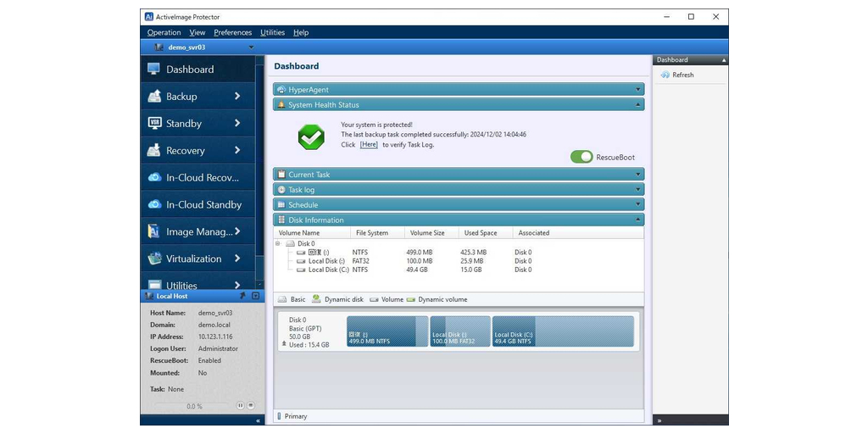The height and width of the screenshot is (434, 868).
Task: Click the Backup sidebar icon
Action: point(154,97)
